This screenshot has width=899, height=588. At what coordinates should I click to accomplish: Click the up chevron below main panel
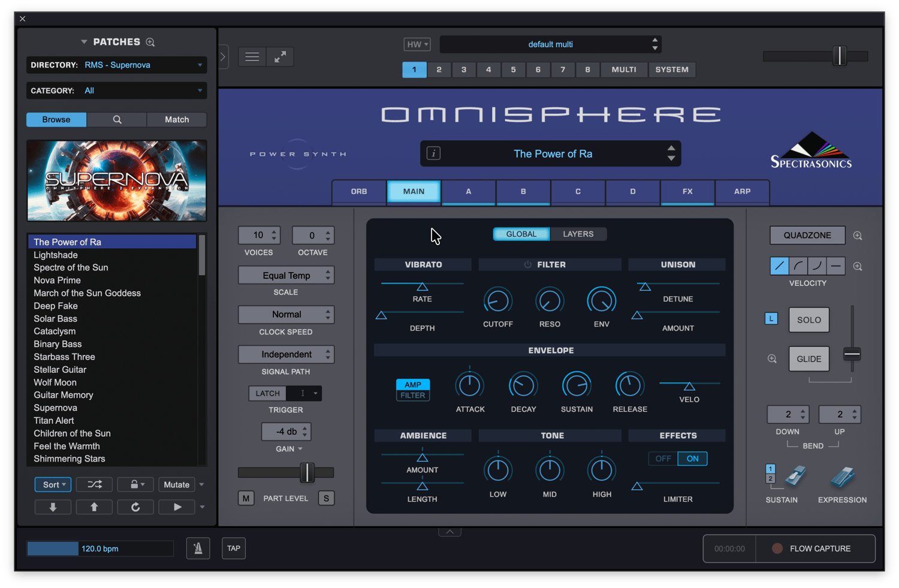(x=450, y=532)
